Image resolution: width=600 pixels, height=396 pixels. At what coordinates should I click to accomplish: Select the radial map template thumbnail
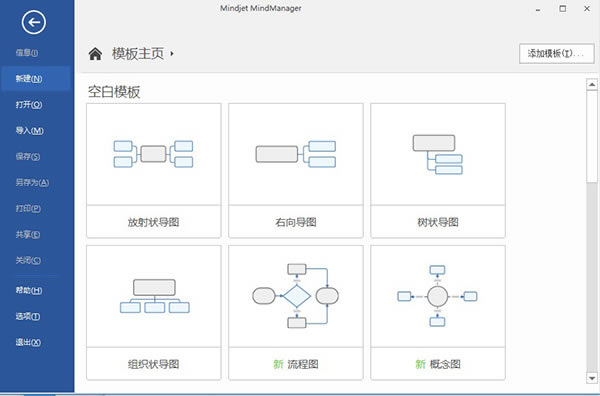153,154
